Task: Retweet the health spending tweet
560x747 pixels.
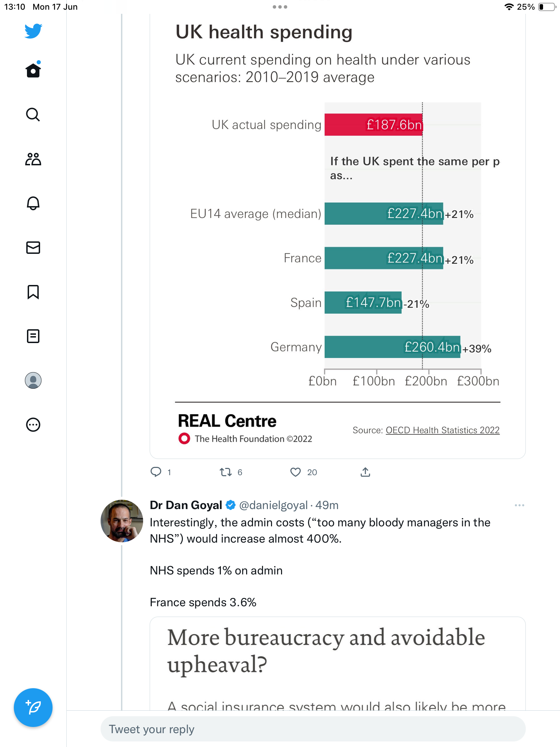Action: tap(226, 472)
